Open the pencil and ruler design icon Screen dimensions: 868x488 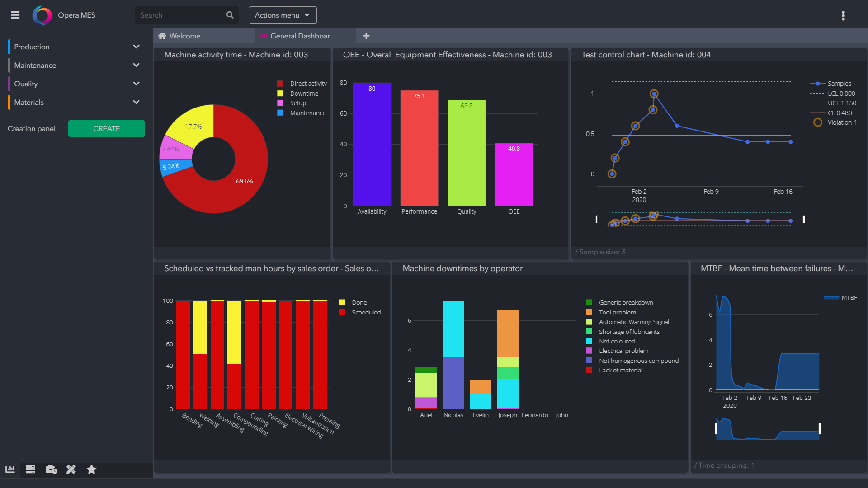(71, 469)
